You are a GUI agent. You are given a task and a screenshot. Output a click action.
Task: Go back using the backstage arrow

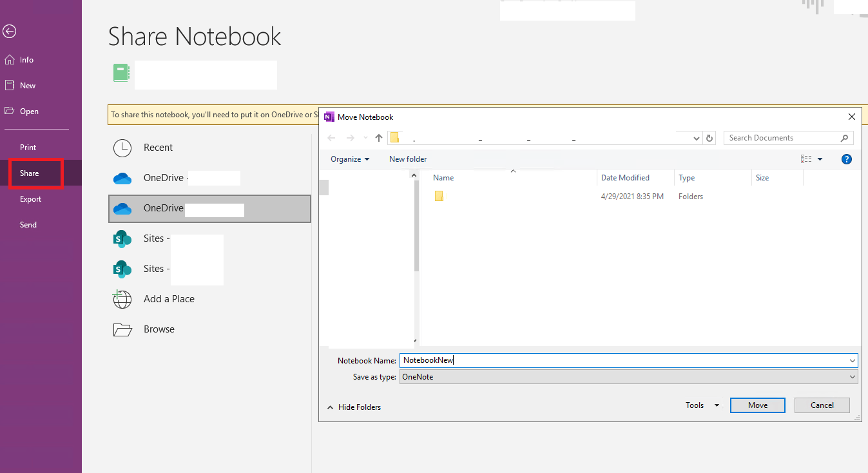pyautogui.click(x=9, y=31)
